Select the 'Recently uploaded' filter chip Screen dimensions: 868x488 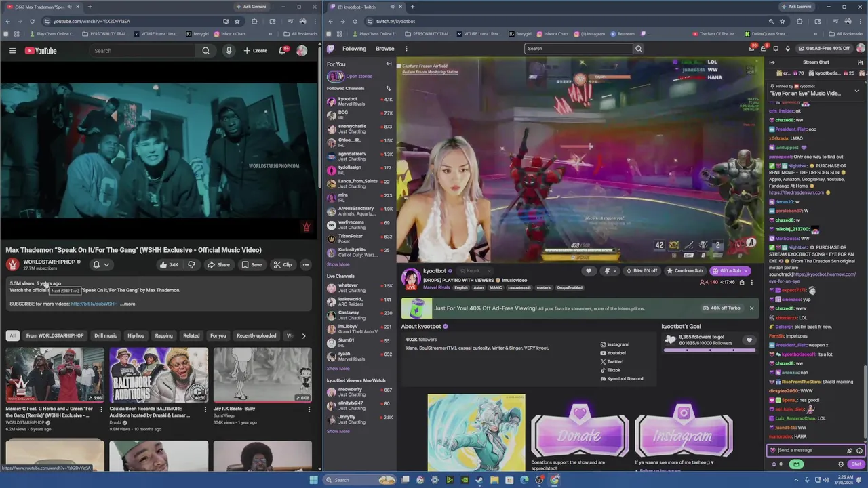256,335
